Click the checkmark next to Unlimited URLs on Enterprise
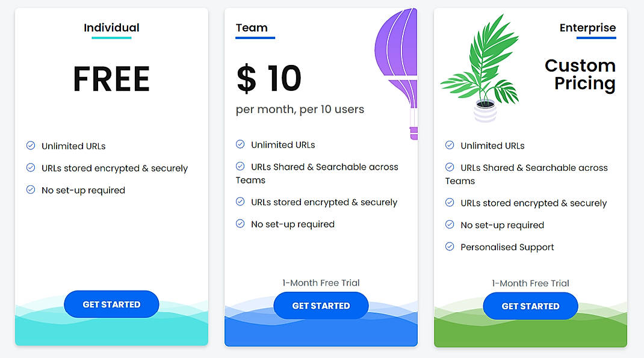 [x=449, y=146]
